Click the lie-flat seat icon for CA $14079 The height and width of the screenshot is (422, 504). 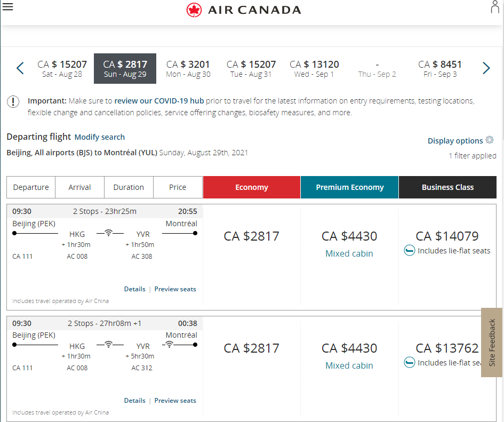(409, 251)
